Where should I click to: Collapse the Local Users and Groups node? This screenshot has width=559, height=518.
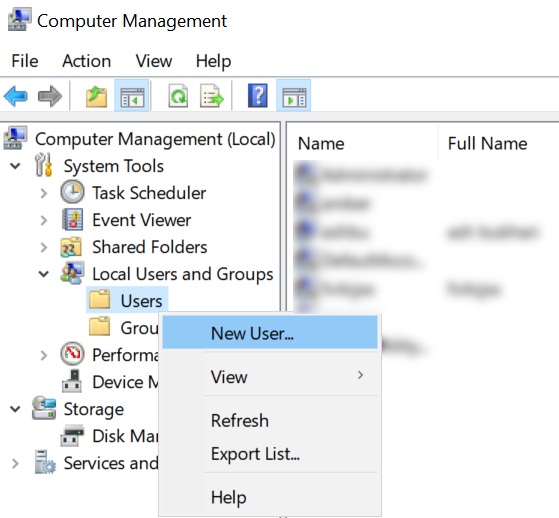point(43,274)
